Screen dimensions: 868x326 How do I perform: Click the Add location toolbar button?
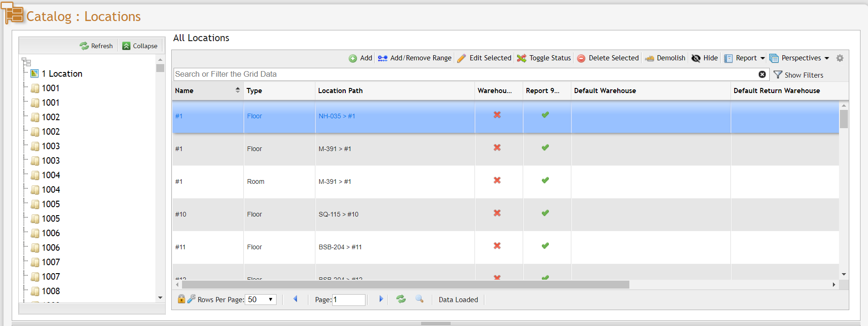coord(360,58)
